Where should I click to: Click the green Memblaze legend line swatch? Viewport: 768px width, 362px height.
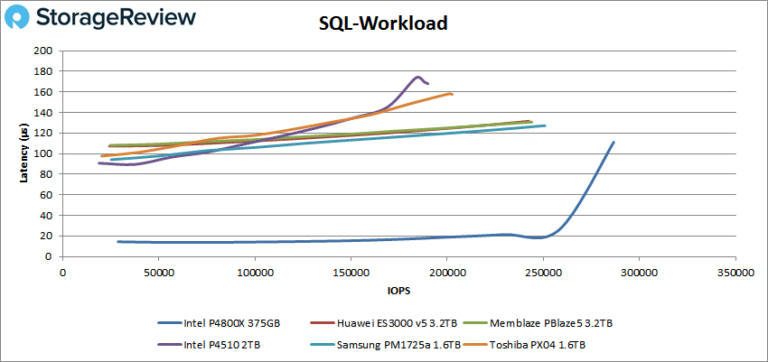pyautogui.click(x=475, y=323)
